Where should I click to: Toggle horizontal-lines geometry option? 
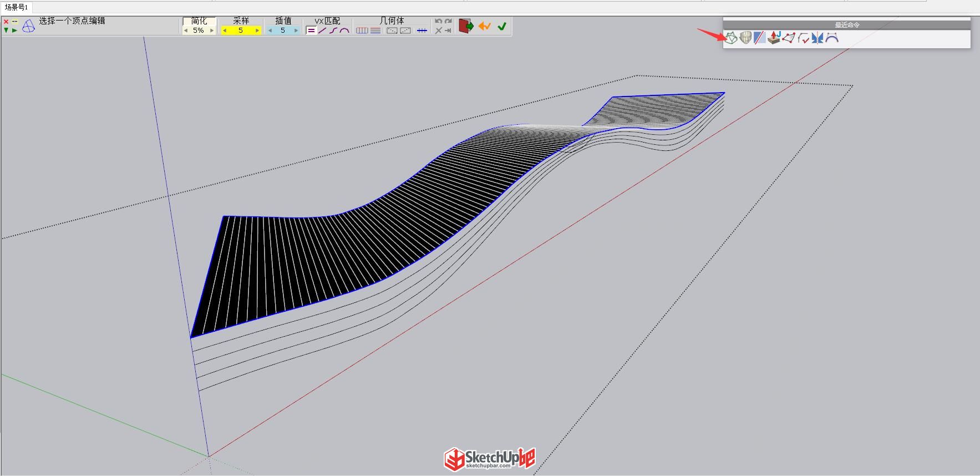(x=375, y=31)
